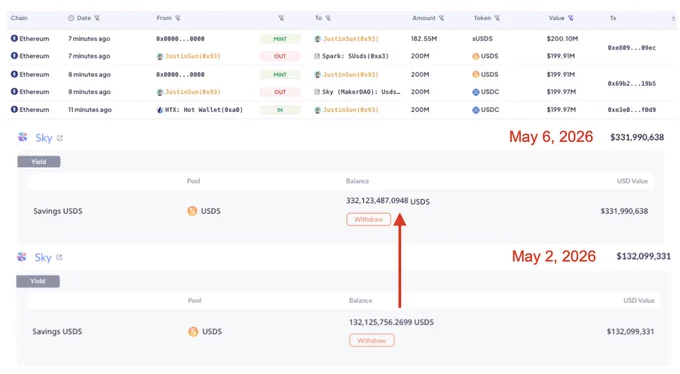This screenshot has height=374, width=680.
Task: Click the download icon right of the Tx header
Action: point(673,18)
